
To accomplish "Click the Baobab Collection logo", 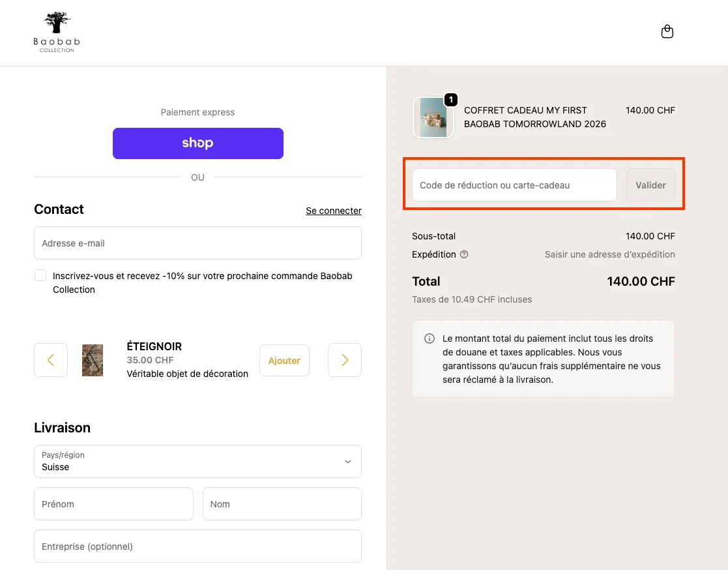I will coord(56,31).
